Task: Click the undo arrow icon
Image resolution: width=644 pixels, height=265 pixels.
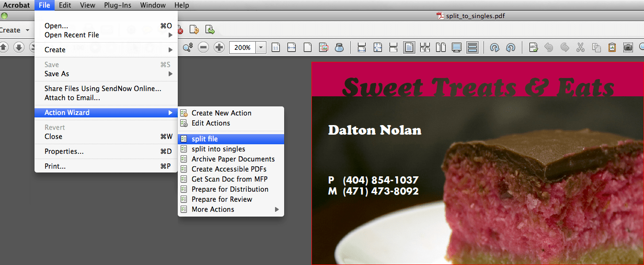Action: pos(549,47)
